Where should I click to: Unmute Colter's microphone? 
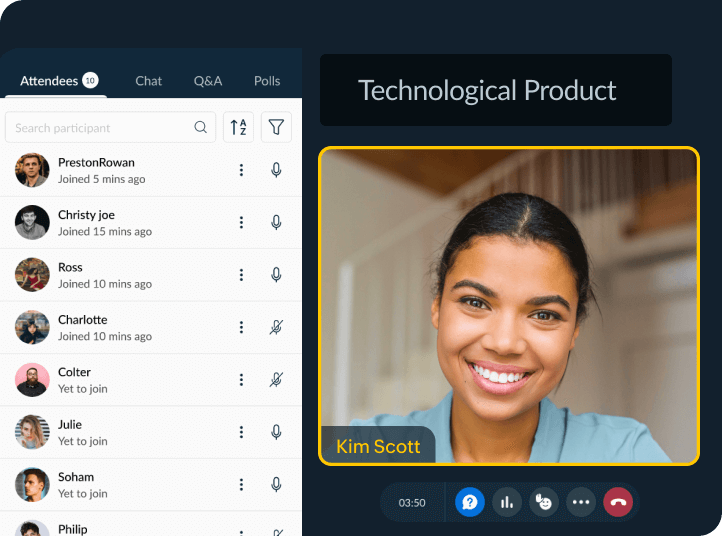pyautogui.click(x=276, y=379)
